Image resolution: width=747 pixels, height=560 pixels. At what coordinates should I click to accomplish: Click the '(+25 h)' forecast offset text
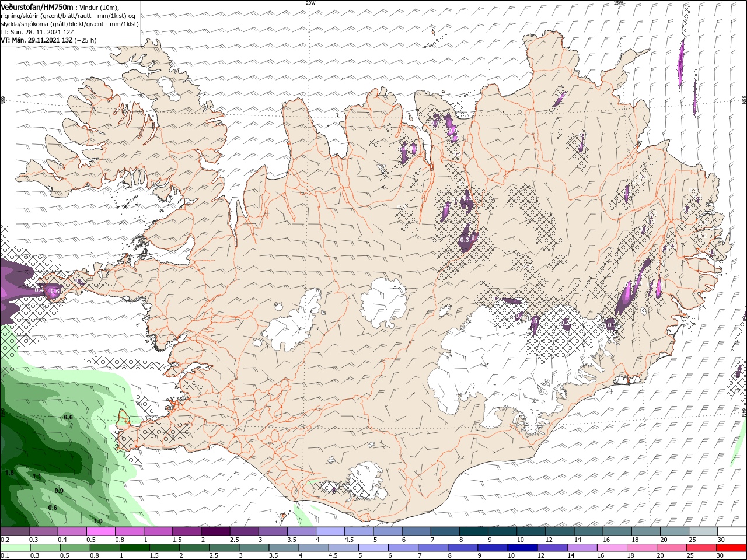click(x=85, y=41)
